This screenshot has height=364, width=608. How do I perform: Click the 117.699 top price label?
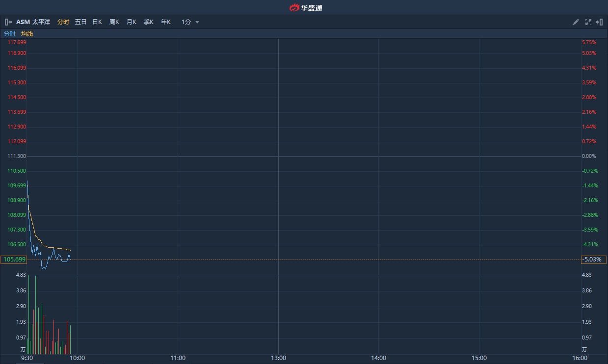(17, 43)
